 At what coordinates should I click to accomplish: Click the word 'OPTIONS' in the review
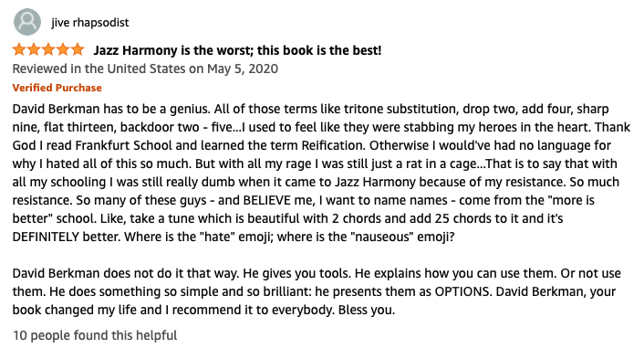[462, 291]
